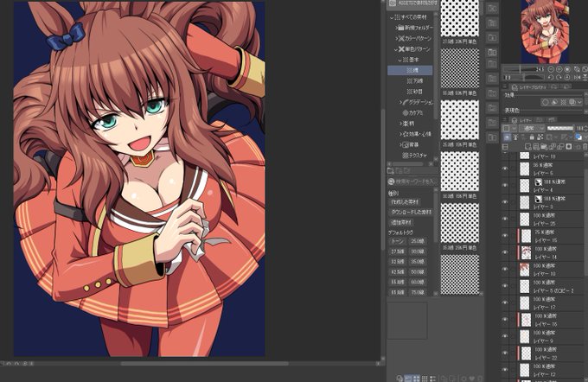This screenshot has height=382, width=588.
Task: Create new layer folder
Action: (544, 147)
